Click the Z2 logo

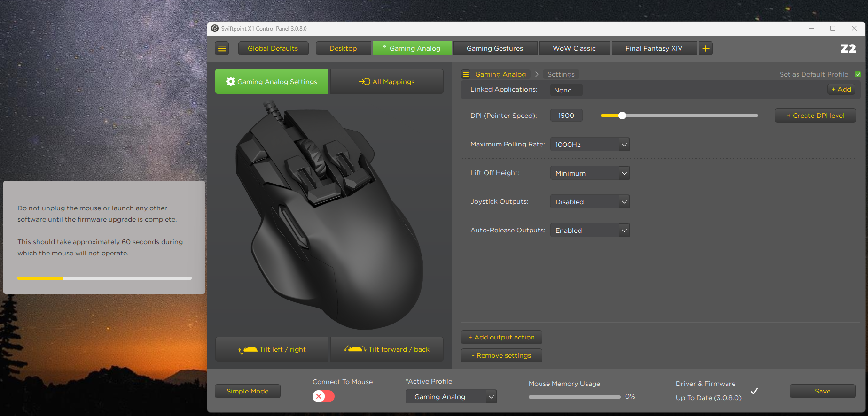848,48
